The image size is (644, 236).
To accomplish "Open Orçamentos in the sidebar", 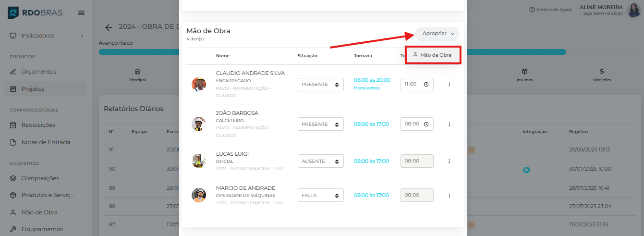I will (x=38, y=72).
